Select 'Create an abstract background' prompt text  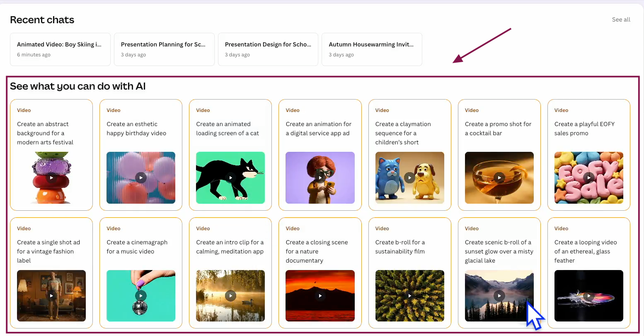pyautogui.click(x=45, y=133)
